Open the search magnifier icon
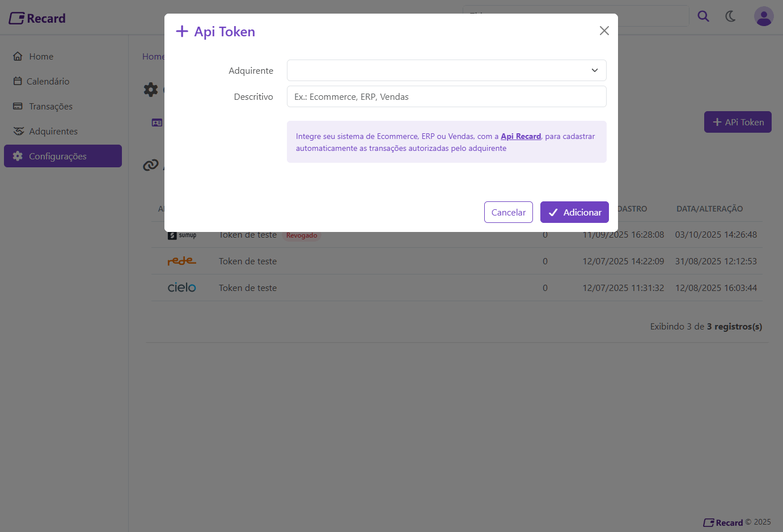The image size is (783, 532). [x=703, y=16]
